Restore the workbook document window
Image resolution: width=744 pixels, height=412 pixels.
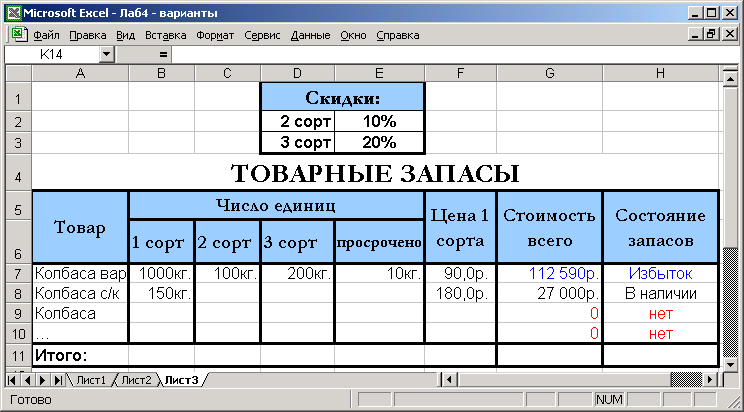click(712, 34)
